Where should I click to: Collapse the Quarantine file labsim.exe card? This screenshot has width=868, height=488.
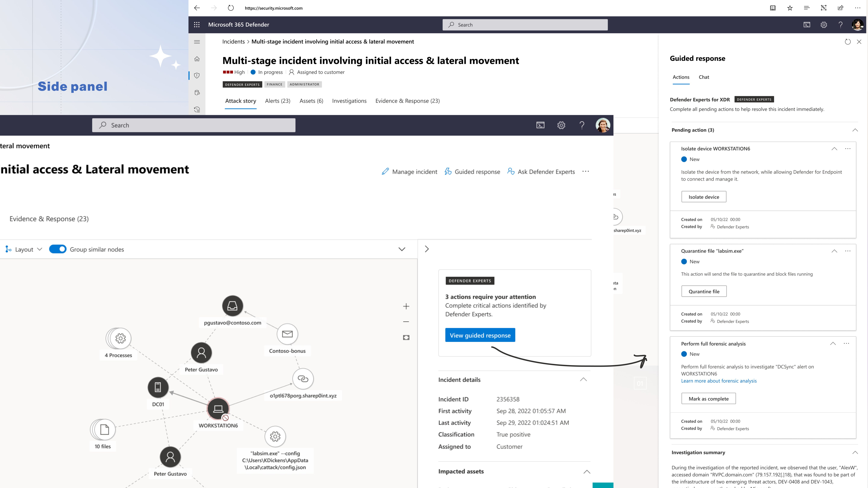(x=834, y=251)
